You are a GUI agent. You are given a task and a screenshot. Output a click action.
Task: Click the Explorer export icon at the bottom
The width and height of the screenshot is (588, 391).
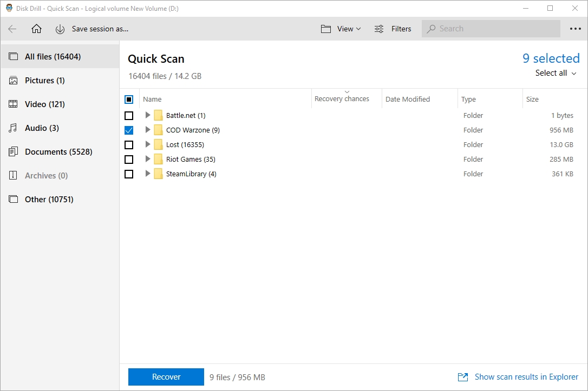pos(463,377)
